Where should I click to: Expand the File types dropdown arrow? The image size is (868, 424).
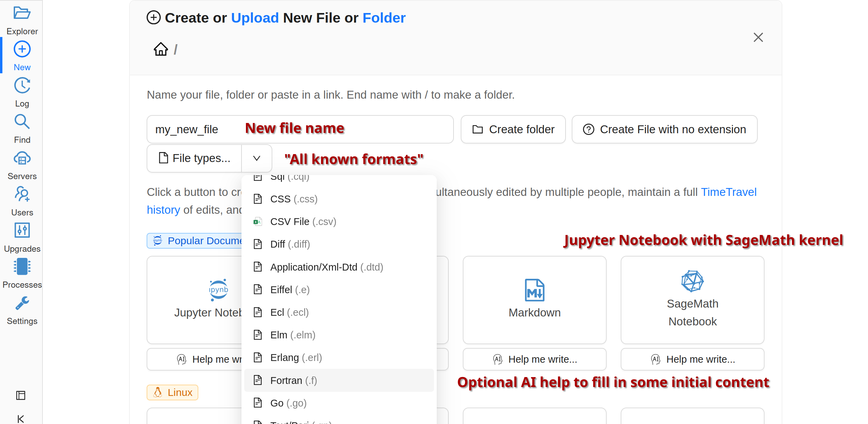[257, 158]
